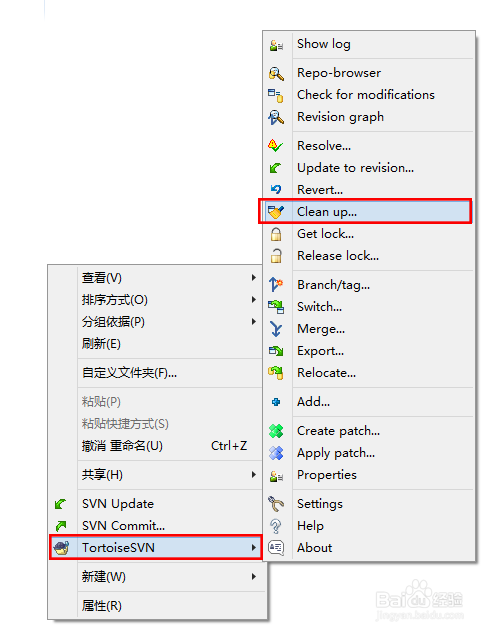493x633 pixels.
Task: Open 属性(R) properties entry
Action: [102, 606]
